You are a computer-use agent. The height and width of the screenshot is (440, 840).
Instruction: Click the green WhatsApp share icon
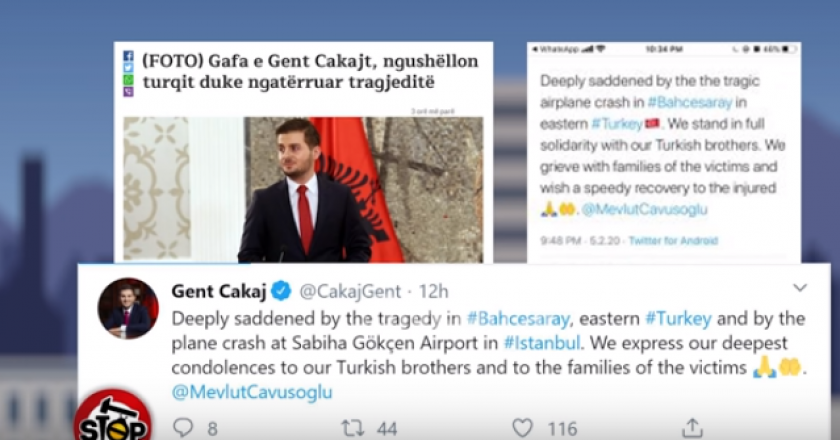pos(128,80)
